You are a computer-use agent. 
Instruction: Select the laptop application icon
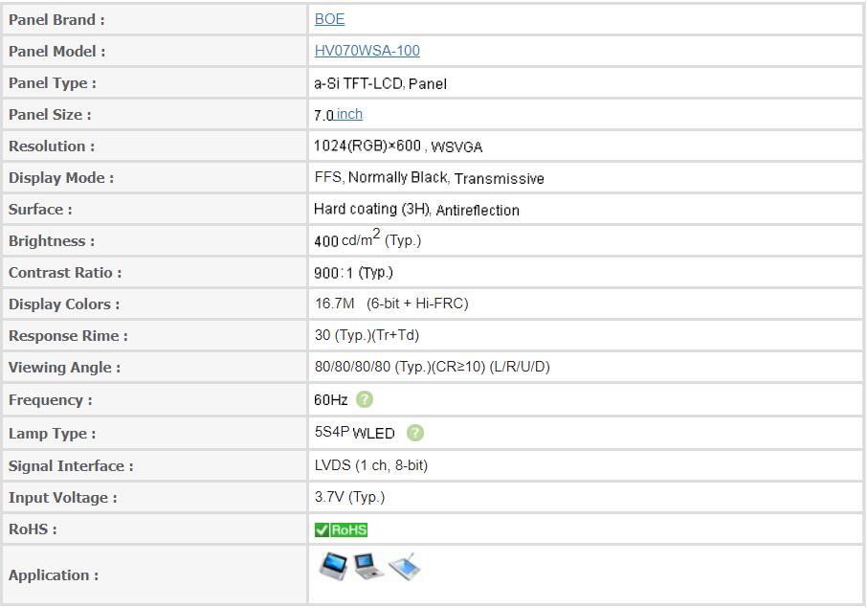click(367, 566)
